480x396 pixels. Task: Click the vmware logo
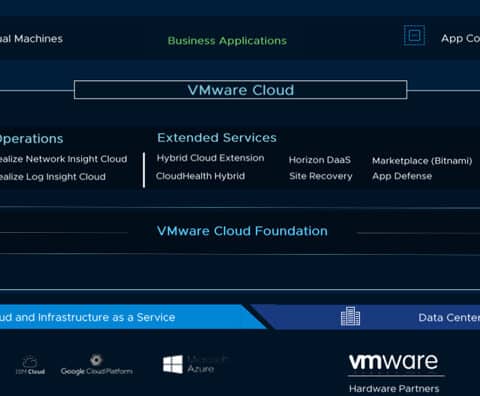(393, 362)
